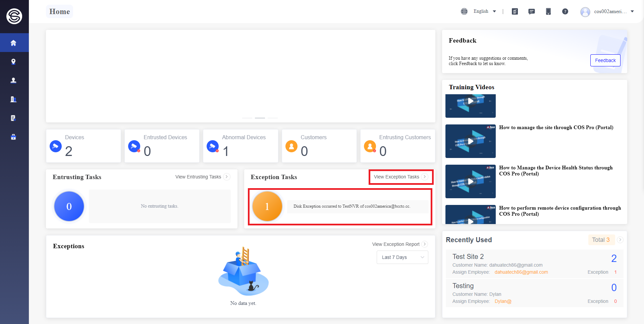The height and width of the screenshot is (324, 644).
Task: Open the Home icon in the sidebar
Action: pos(13,43)
